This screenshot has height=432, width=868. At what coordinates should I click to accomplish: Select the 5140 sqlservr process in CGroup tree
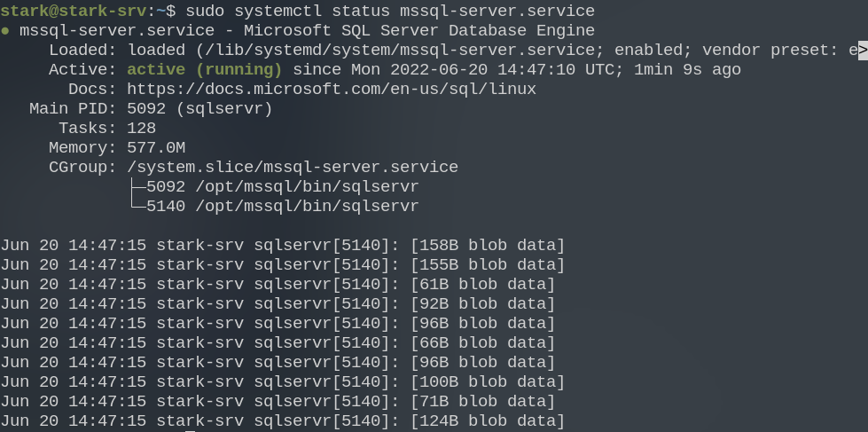coord(282,207)
